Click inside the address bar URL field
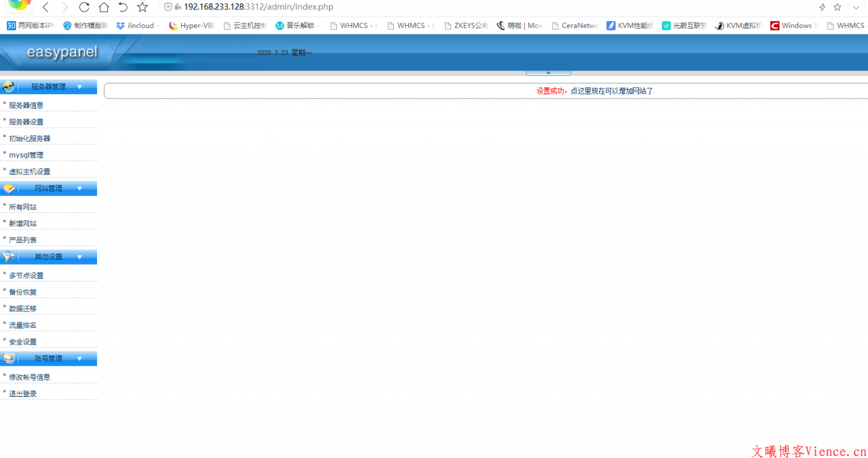This screenshot has width=868, height=458. pyautogui.click(x=271, y=7)
